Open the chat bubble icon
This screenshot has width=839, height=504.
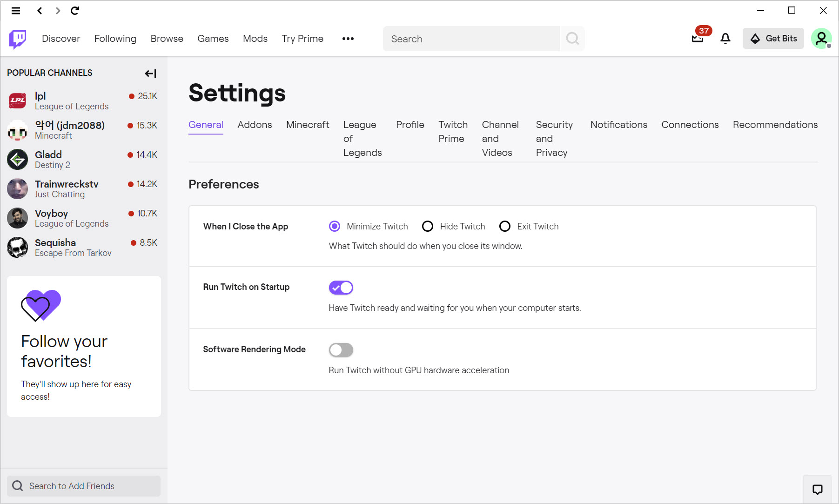[817, 489]
